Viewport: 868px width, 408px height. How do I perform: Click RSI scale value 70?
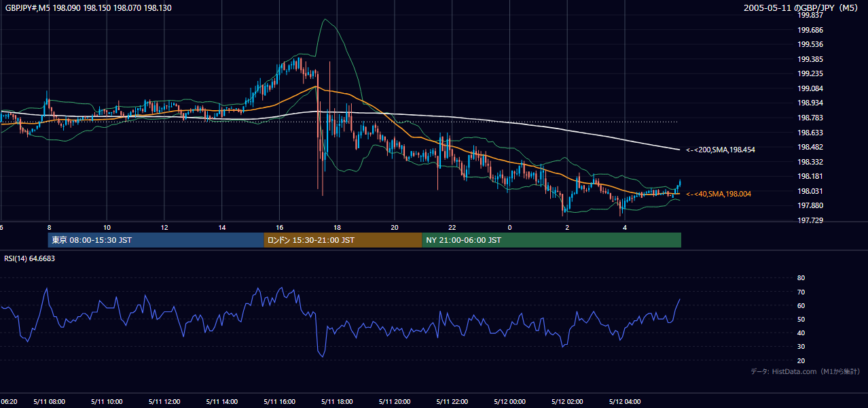(x=801, y=292)
